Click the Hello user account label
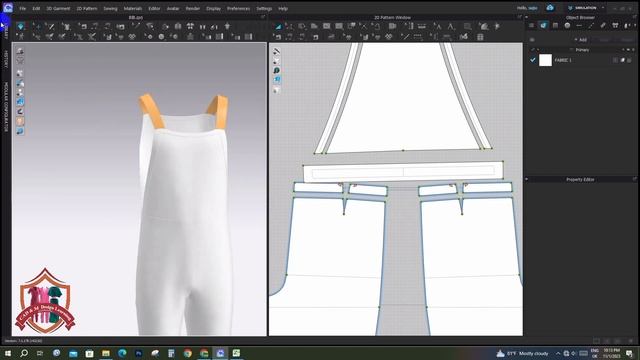Screen dimensions: 640x360 [527, 8]
